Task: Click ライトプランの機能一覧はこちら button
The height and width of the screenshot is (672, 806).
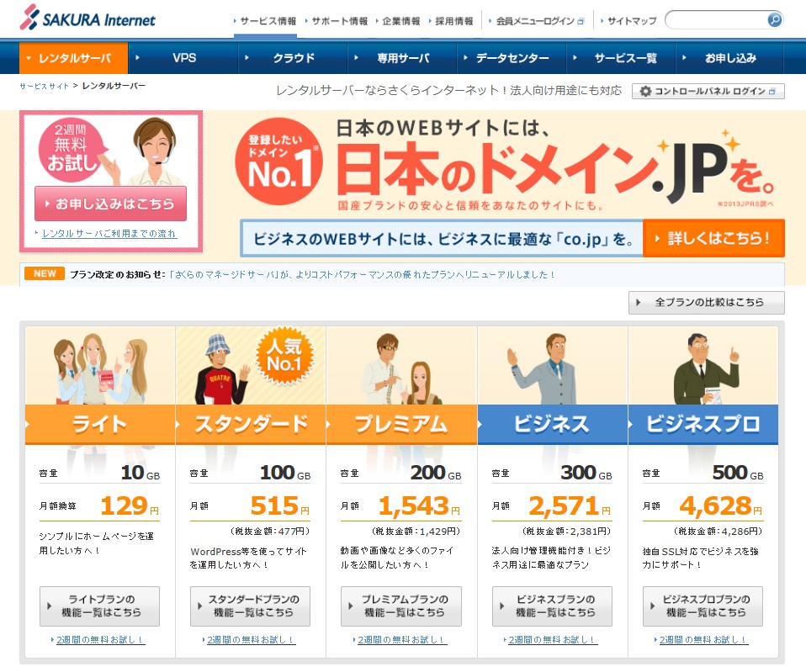Action: [100, 606]
